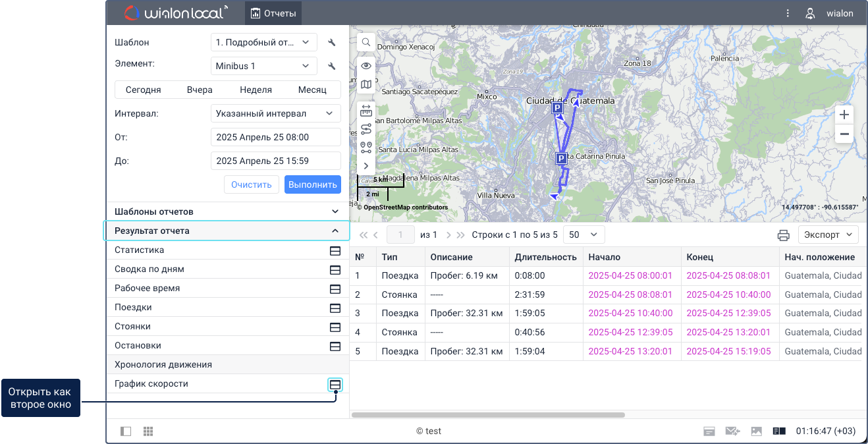Image resolution: width=868 pixels, height=444 pixels.
Task: Click the print report icon
Action: [x=783, y=235]
